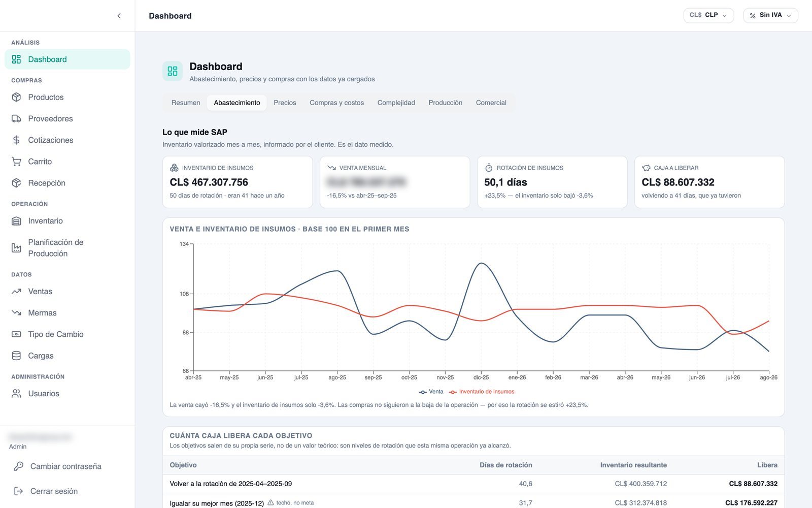812x508 pixels.
Task: Click the Carrito shopping cart icon
Action: [16, 162]
